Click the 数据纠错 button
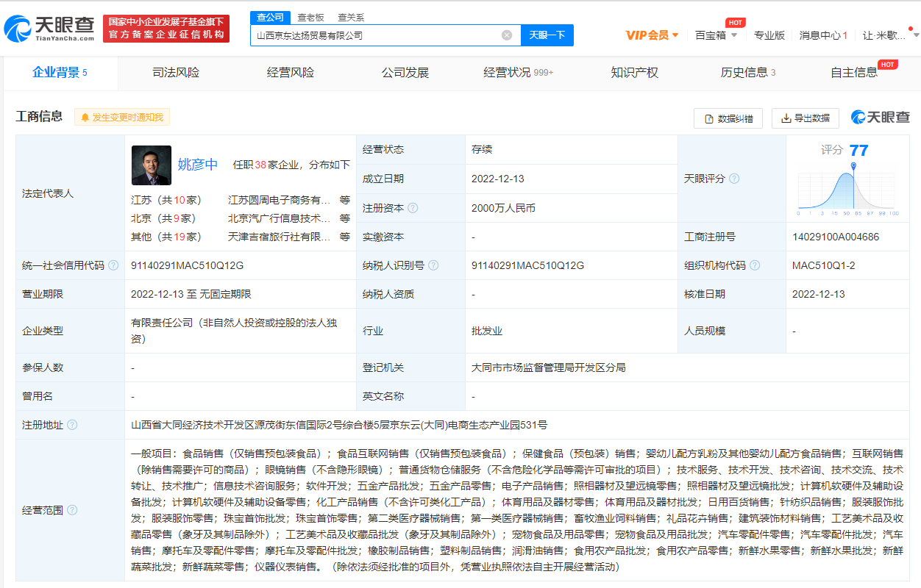 tap(728, 118)
